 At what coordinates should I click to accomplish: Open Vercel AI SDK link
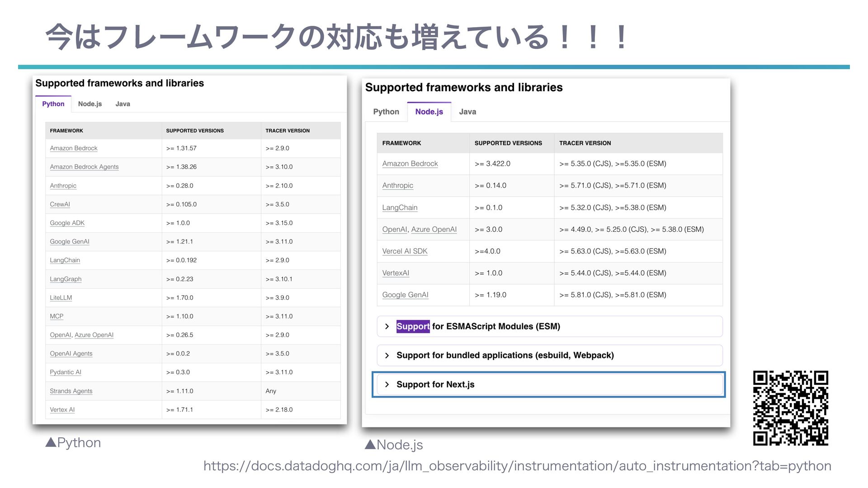click(405, 251)
